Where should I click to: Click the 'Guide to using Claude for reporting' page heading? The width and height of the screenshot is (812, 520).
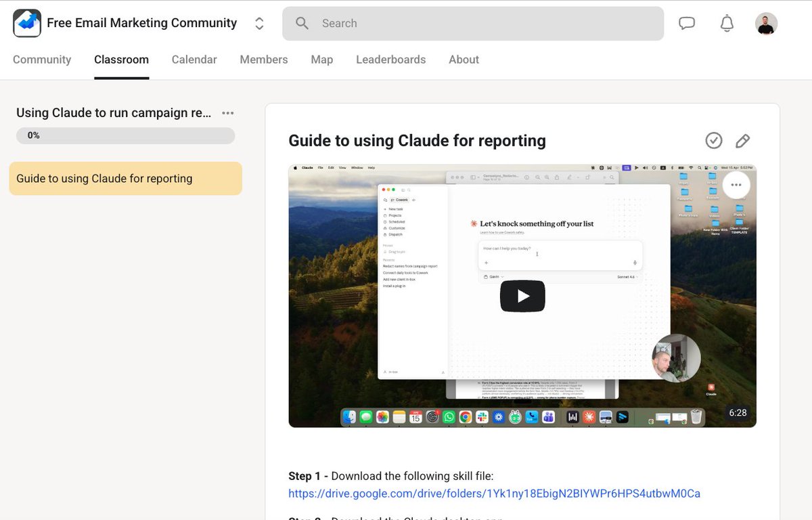[418, 141]
